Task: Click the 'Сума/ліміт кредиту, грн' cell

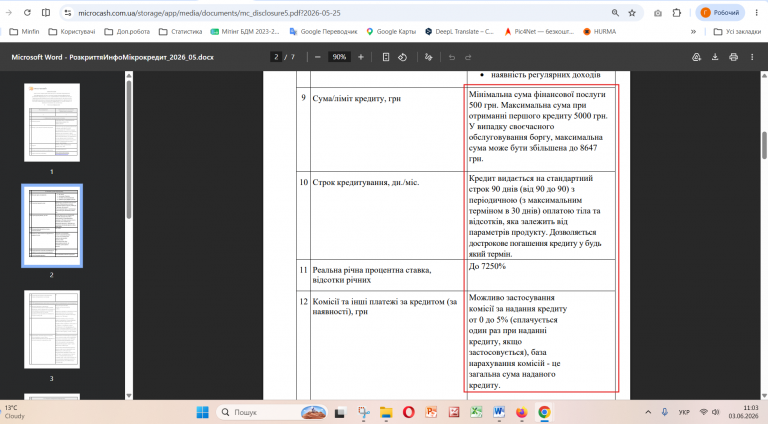Action: 388,129
